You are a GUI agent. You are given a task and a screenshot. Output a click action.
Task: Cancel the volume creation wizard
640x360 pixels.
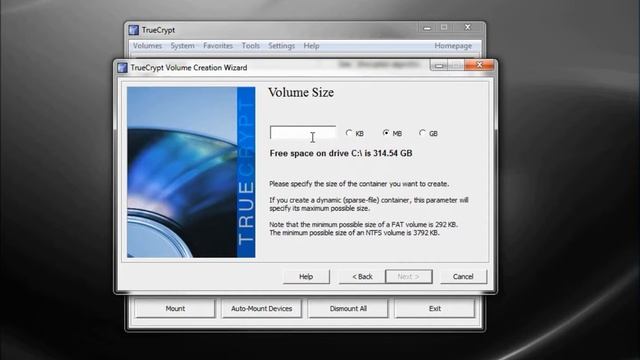click(463, 276)
